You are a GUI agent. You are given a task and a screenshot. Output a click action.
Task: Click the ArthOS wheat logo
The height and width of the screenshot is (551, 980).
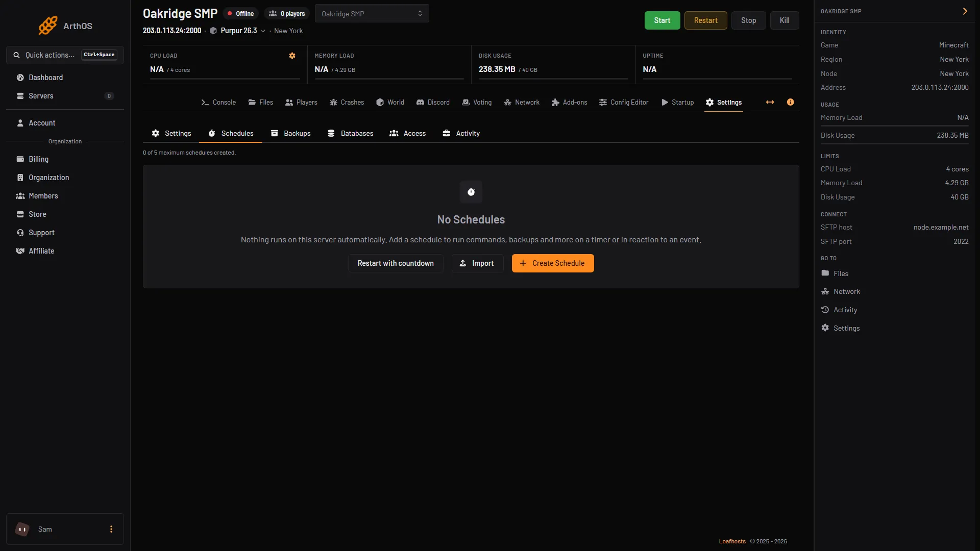pos(48,26)
